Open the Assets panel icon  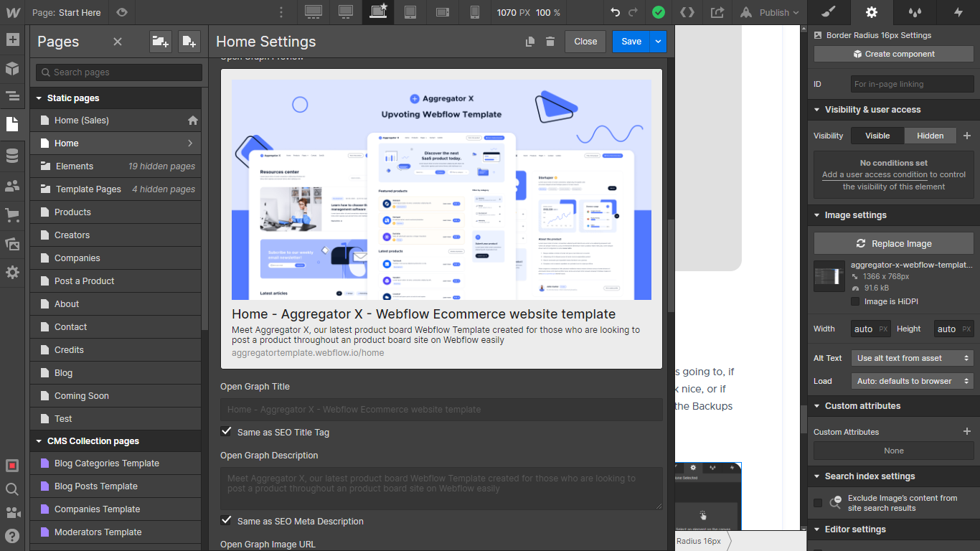12,244
